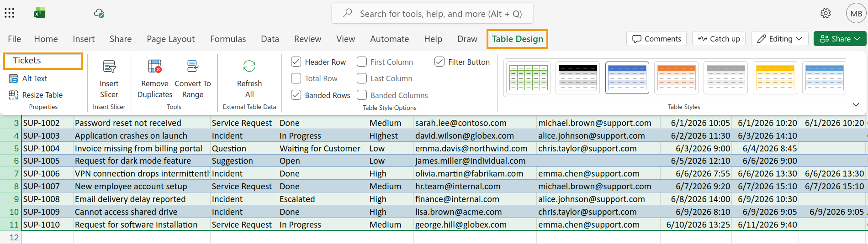Select the Table Design tab
The width and height of the screenshot is (868, 244).
tap(517, 39)
